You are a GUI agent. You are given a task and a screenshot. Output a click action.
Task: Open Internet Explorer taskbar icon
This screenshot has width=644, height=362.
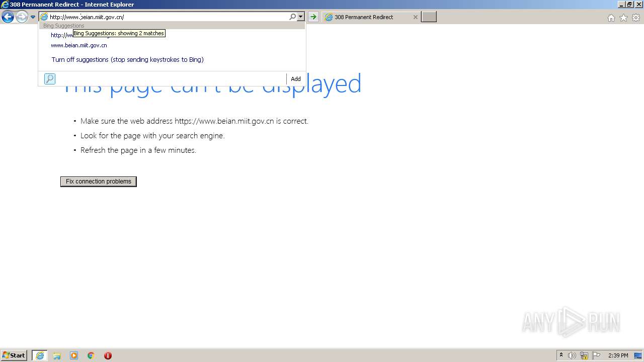pos(40,355)
